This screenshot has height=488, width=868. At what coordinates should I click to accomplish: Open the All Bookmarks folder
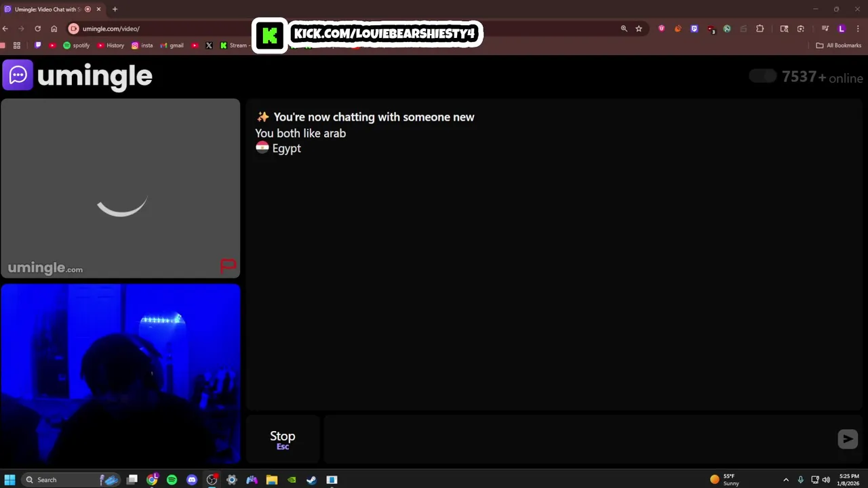pyautogui.click(x=838, y=45)
